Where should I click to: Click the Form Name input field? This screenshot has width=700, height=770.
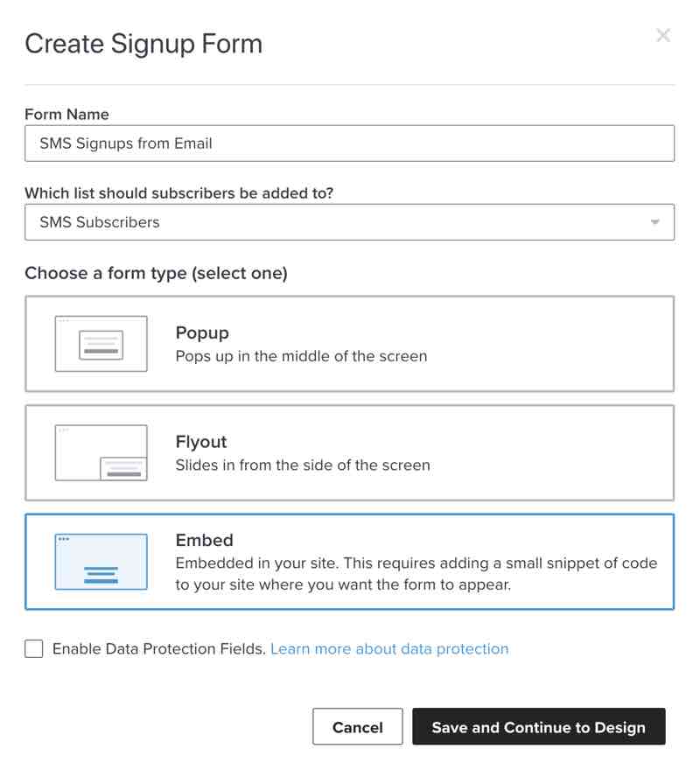pos(350,143)
